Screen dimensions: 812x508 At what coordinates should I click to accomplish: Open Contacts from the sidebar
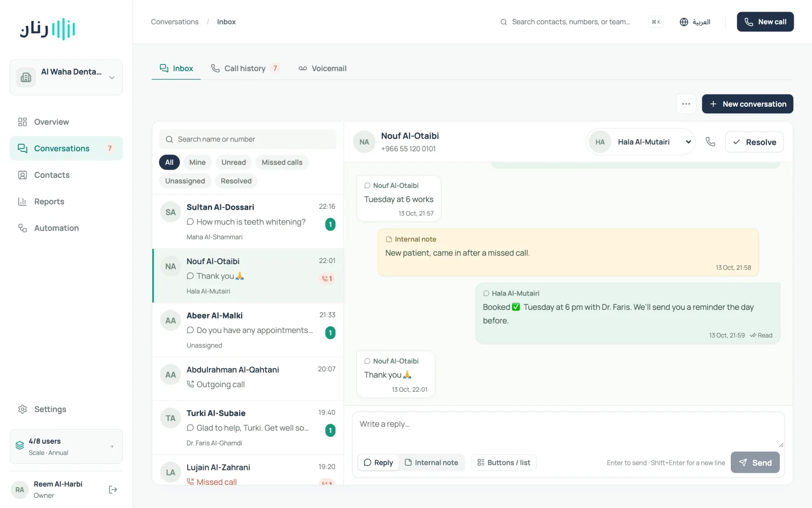point(66,175)
